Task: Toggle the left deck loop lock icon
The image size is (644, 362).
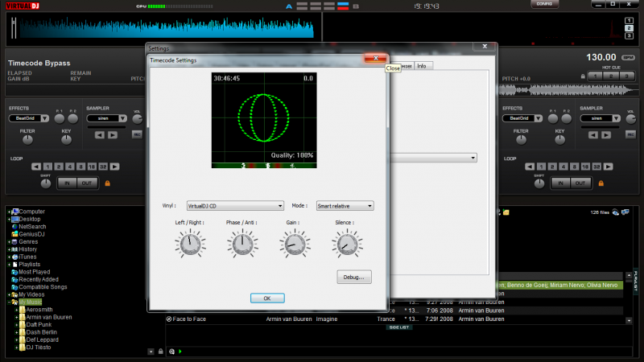Action: [107, 183]
